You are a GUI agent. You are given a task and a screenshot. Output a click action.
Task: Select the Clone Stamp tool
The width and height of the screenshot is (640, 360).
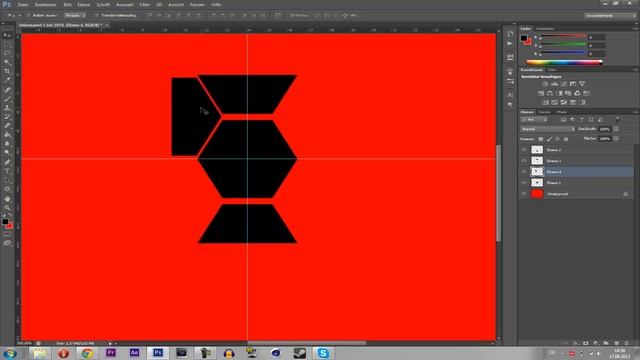pyautogui.click(x=7, y=108)
